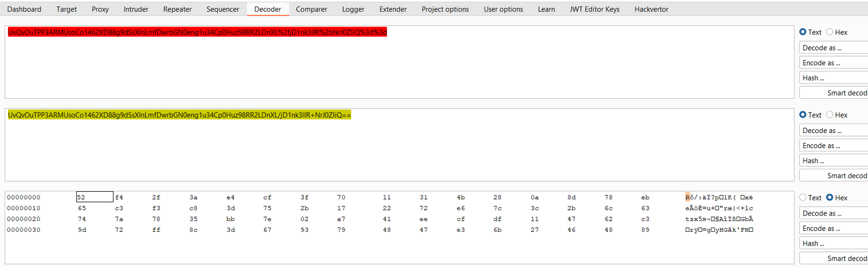Switch to the Repeater tab
Image resolution: width=868 pixels, height=267 pixels.
177,9
